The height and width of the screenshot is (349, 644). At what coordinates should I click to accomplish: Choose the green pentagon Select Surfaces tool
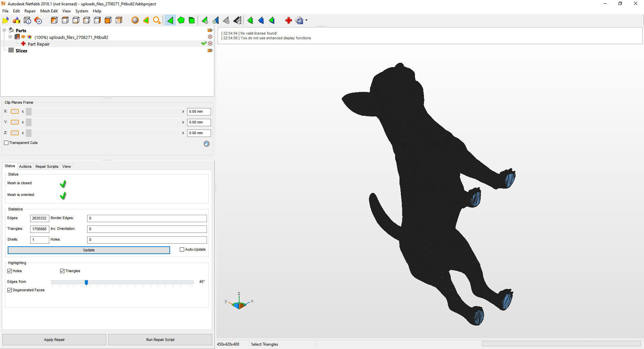tap(181, 20)
